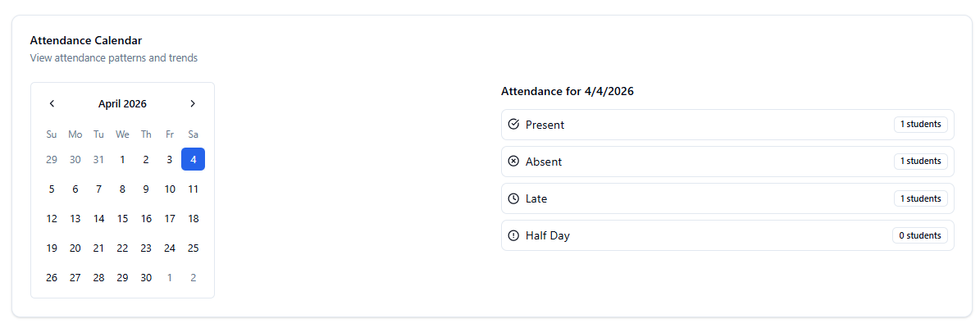Click the April 2026 month heading
Screen dimensions: 980x328
pos(122,103)
